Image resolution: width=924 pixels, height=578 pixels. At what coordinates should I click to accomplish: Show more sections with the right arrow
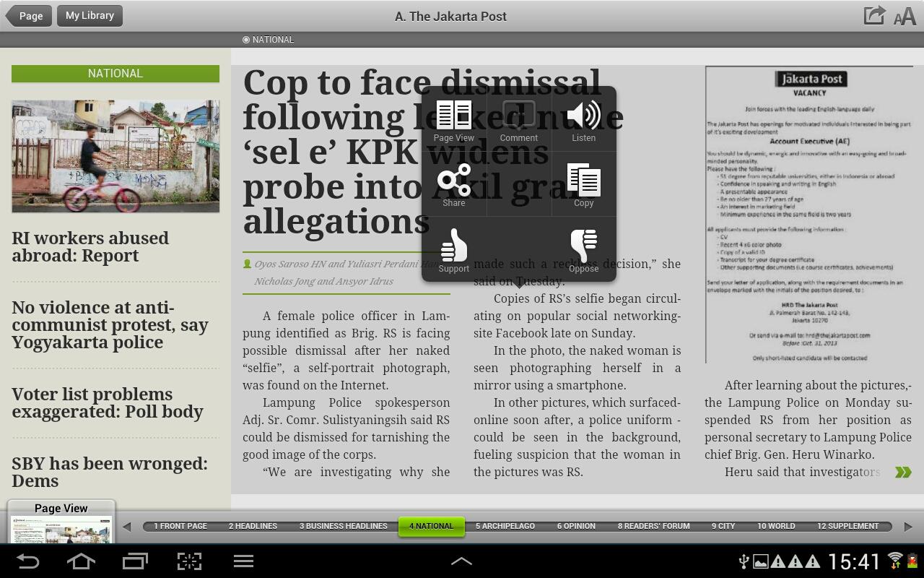tap(908, 527)
